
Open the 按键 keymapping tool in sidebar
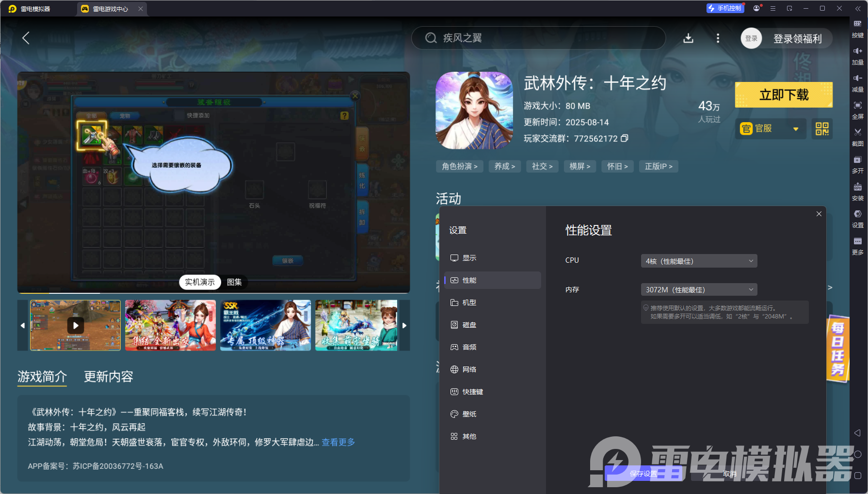coord(857,28)
